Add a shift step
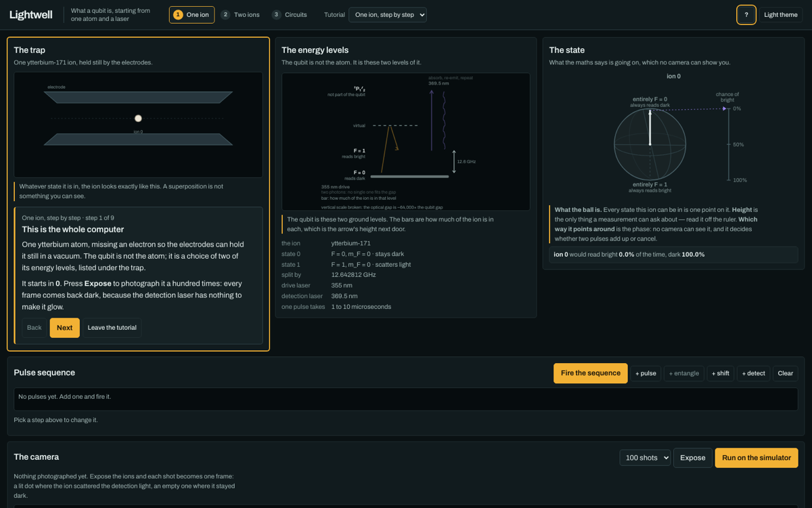This screenshot has height=508, width=812. click(x=720, y=373)
